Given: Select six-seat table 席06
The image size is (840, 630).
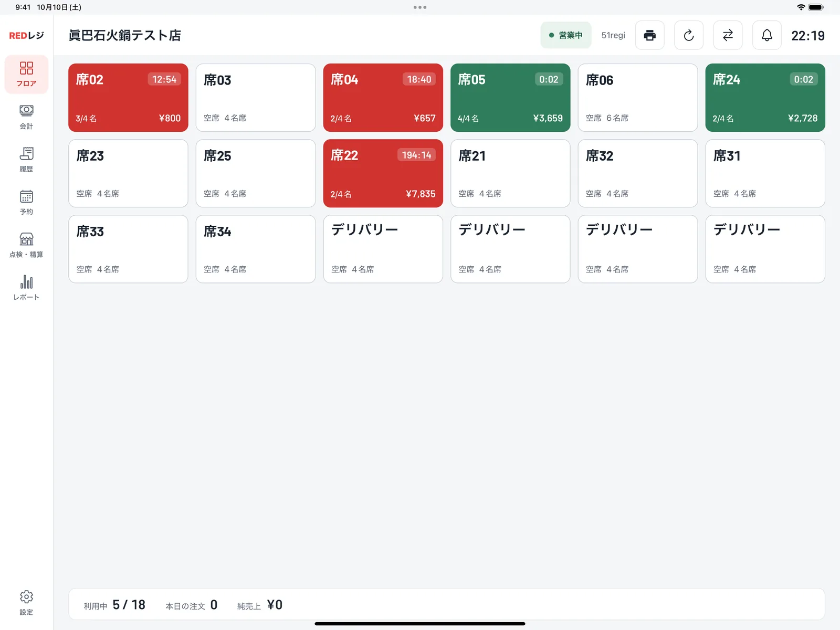Looking at the screenshot, I should point(638,98).
